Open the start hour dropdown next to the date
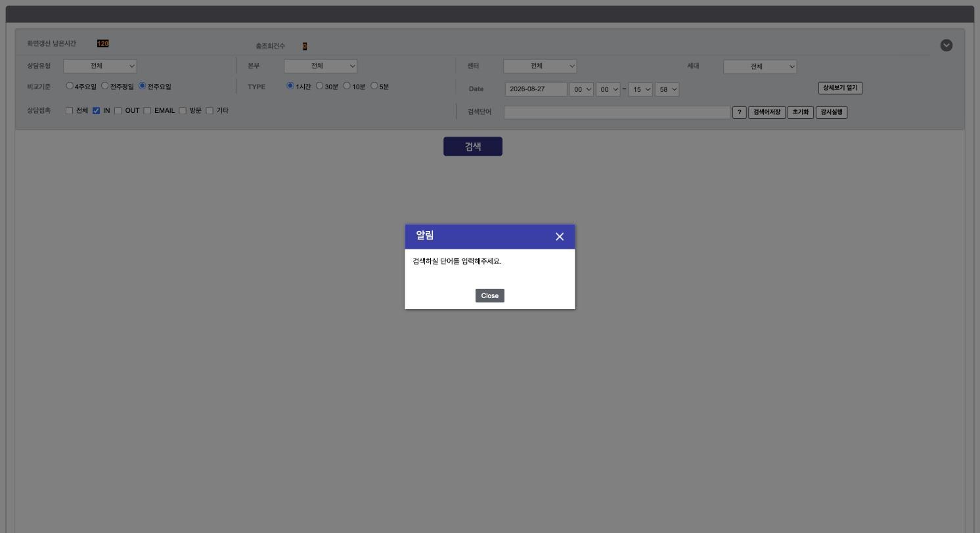The width and height of the screenshot is (980, 533). tap(581, 89)
